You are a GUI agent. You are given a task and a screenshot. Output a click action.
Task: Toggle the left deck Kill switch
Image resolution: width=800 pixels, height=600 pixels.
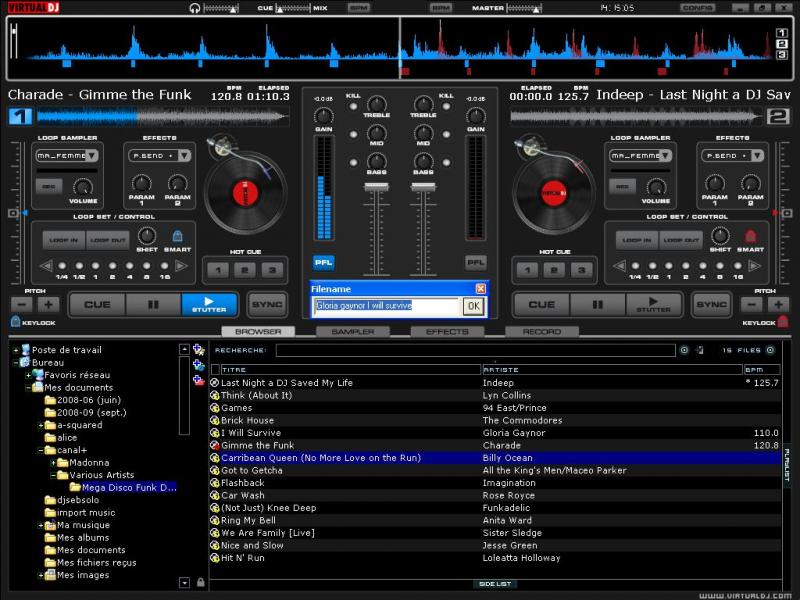(x=352, y=106)
